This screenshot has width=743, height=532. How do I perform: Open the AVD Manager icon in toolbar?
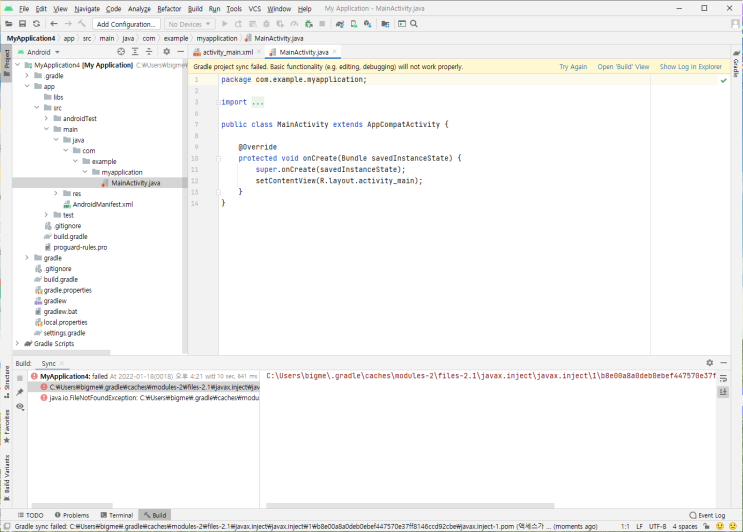[353, 24]
